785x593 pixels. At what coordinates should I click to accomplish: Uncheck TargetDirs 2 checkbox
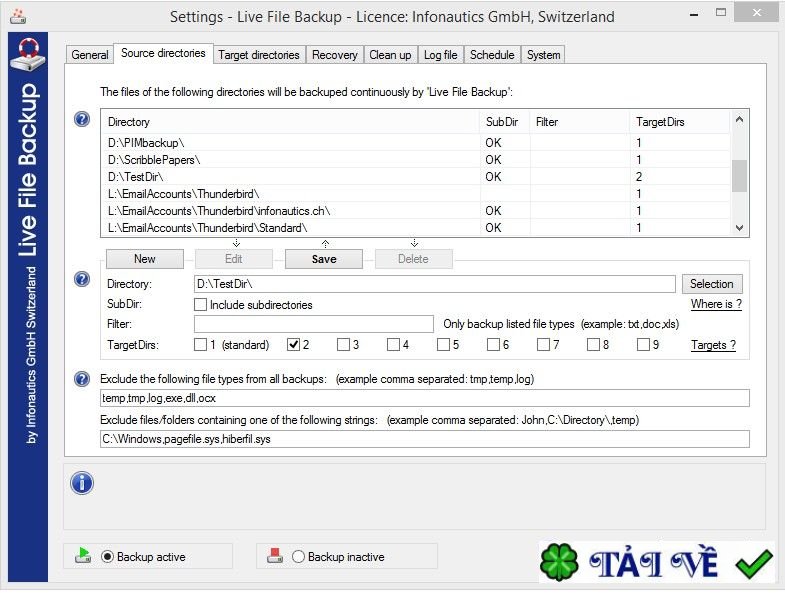coord(293,345)
